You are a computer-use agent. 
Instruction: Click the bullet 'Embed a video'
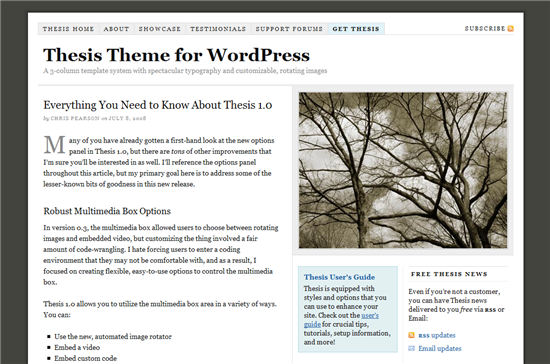coord(77,348)
